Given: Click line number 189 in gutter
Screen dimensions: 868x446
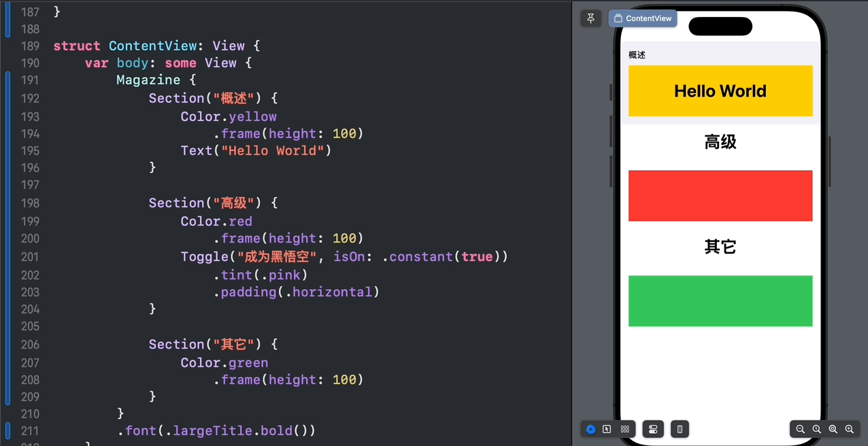Looking at the screenshot, I should coord(30,46).
